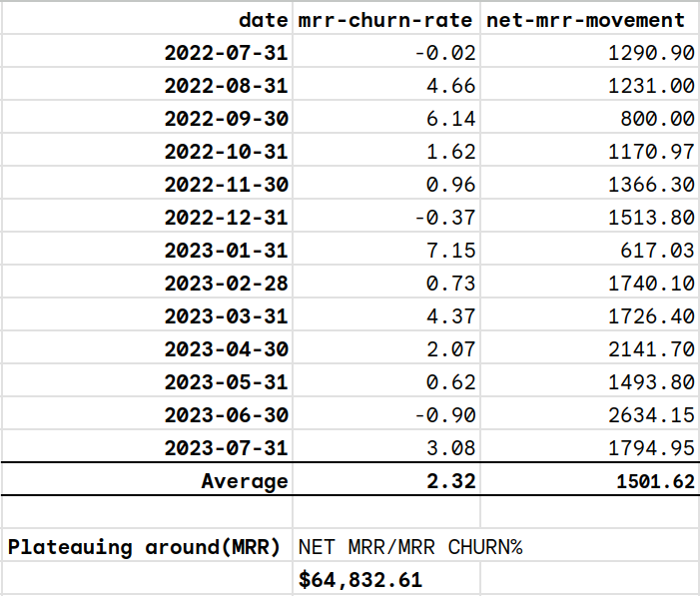Click the 2022-08-31 date cell
The image size is (700, 596).
(147, 85)
